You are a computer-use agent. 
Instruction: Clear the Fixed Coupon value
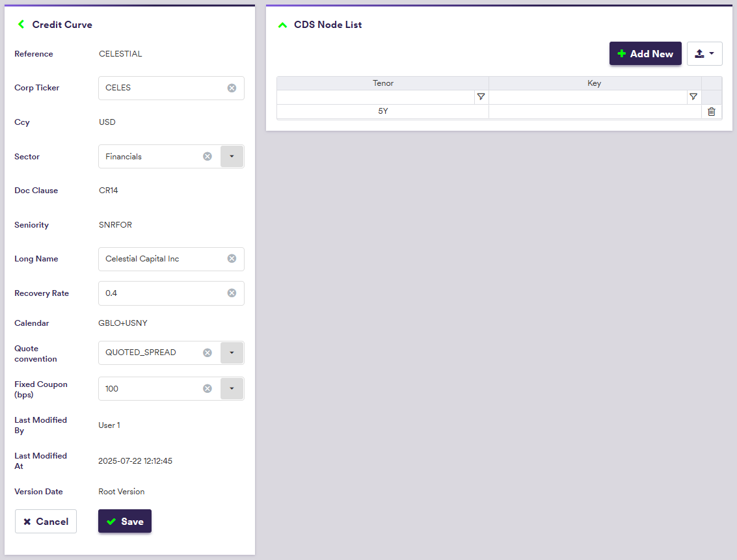208,388
